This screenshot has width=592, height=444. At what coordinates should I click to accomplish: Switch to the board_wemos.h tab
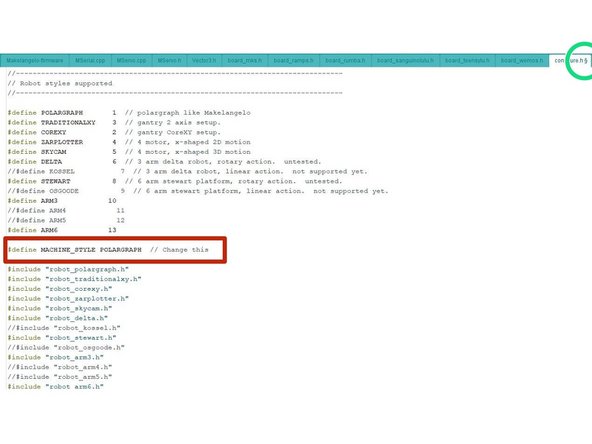(522, 60)
